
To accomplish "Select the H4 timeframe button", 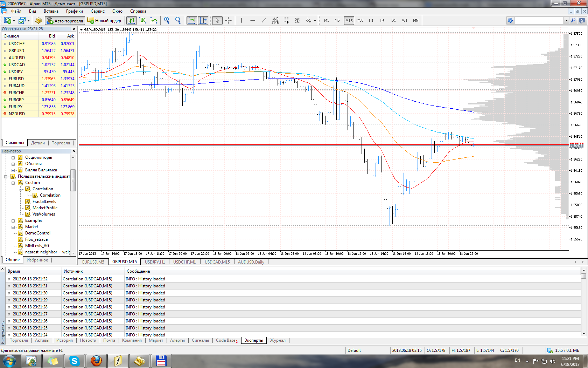I will pos(382,20).
